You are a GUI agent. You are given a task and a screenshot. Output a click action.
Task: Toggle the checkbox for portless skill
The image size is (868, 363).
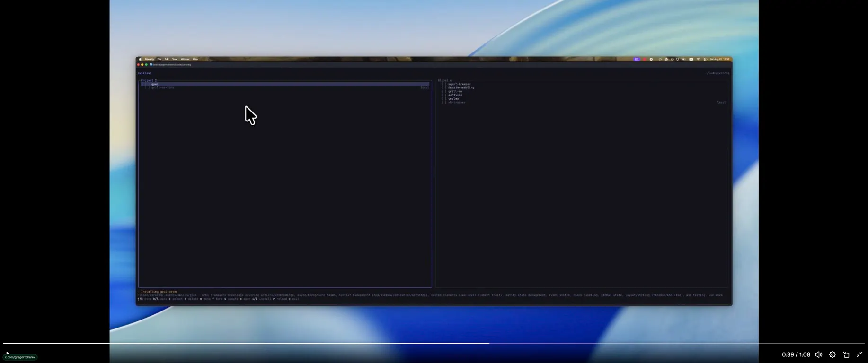point(443,95)
